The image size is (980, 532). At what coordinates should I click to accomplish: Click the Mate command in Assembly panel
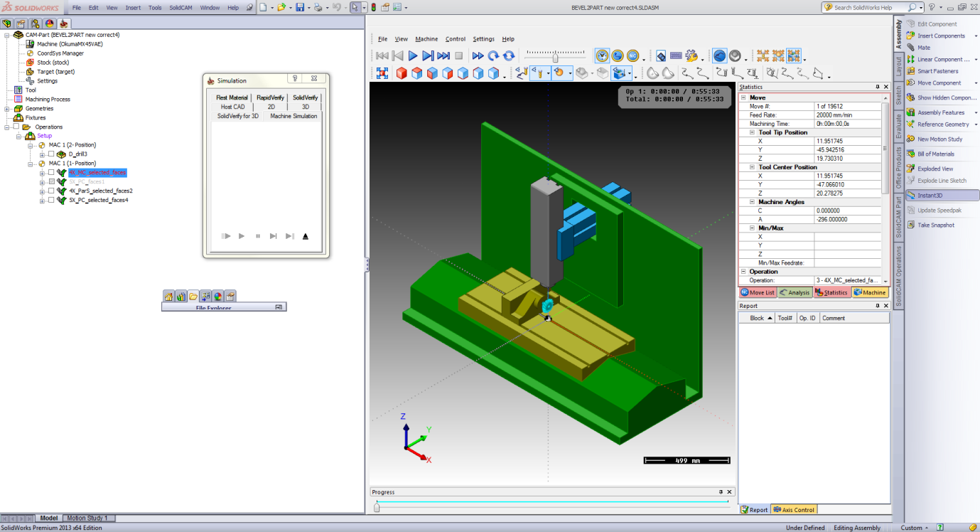click(923, 48)
